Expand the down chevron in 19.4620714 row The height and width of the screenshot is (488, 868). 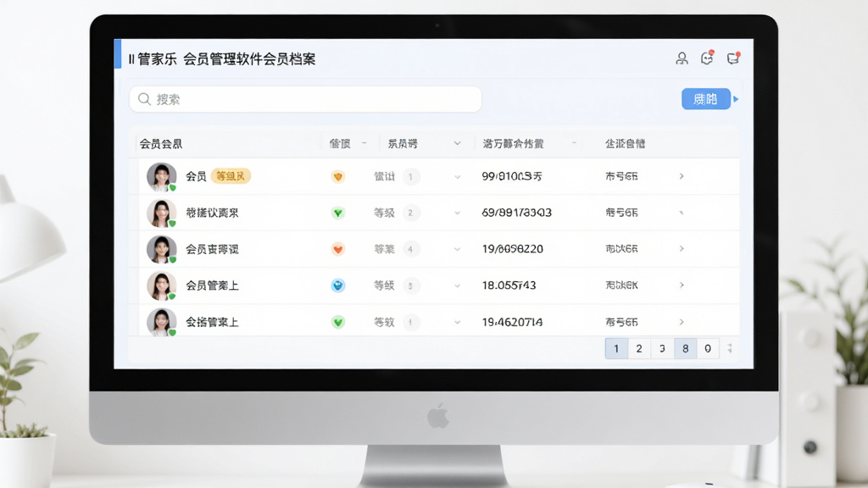457,323
